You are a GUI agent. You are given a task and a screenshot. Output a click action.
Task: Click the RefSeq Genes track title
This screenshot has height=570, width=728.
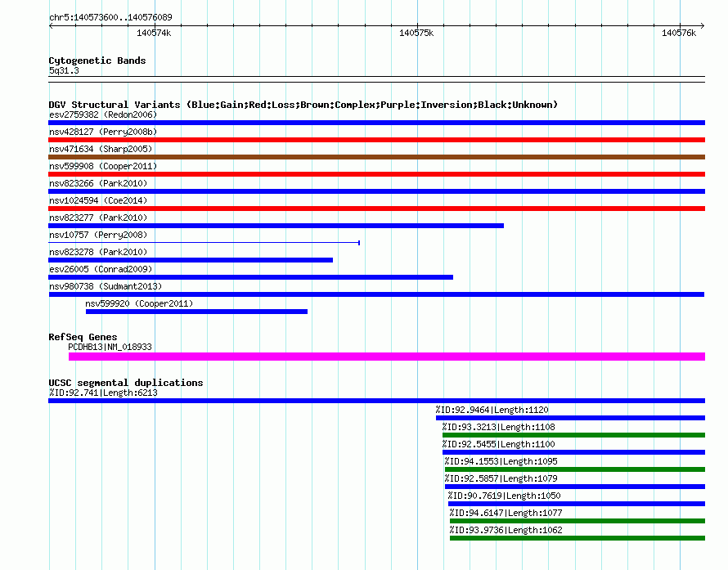83,337
